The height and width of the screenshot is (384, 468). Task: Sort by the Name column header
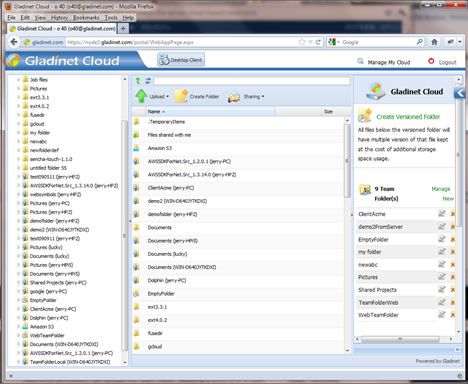210,111
